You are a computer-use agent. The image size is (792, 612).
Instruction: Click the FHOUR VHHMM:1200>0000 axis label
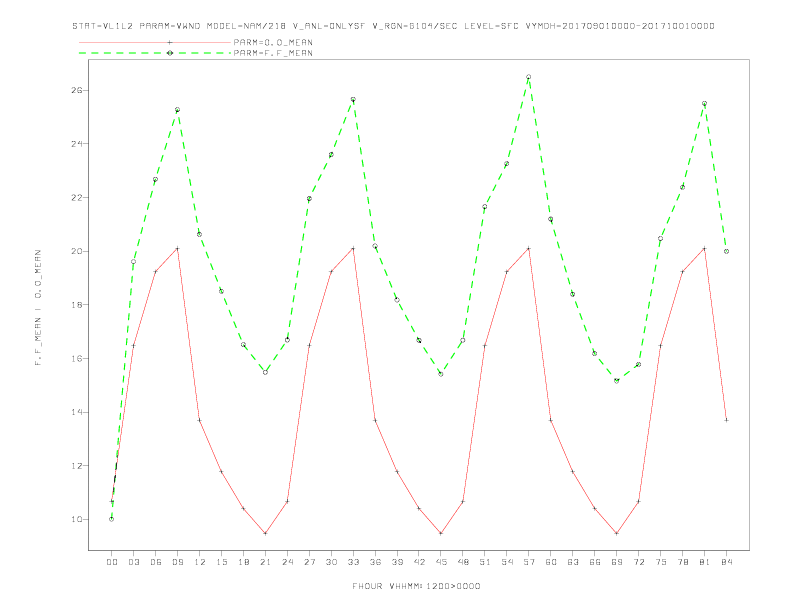click(416, 586)
